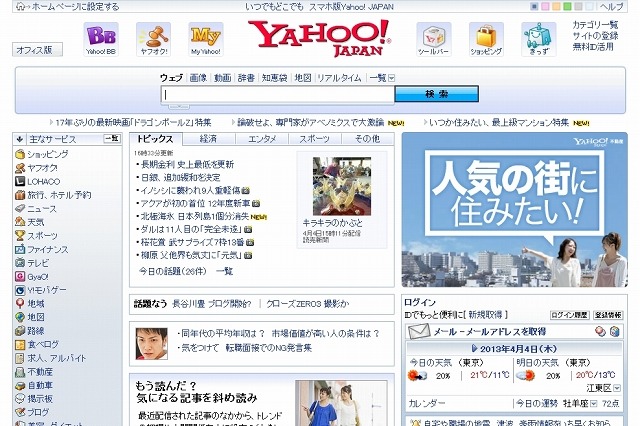Open the Kids (きっず) robot icon
This screenshot has width=640, height=426.
coord(538,39)
